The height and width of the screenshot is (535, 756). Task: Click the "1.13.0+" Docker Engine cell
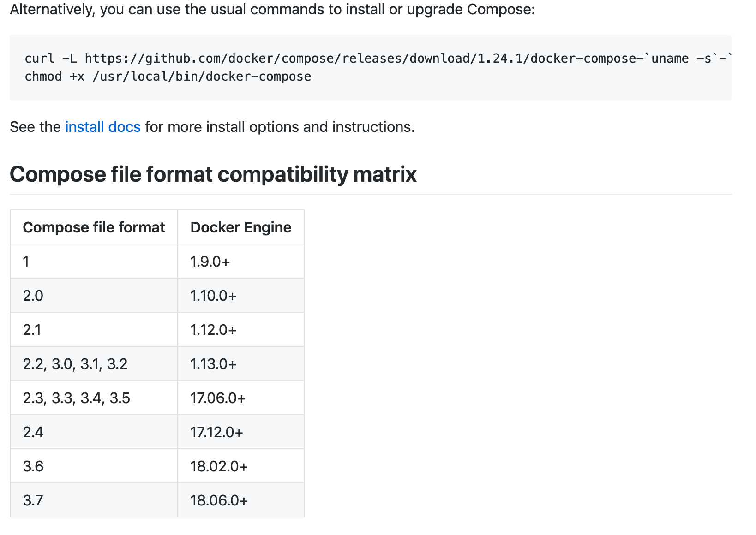tap(213, 364)
